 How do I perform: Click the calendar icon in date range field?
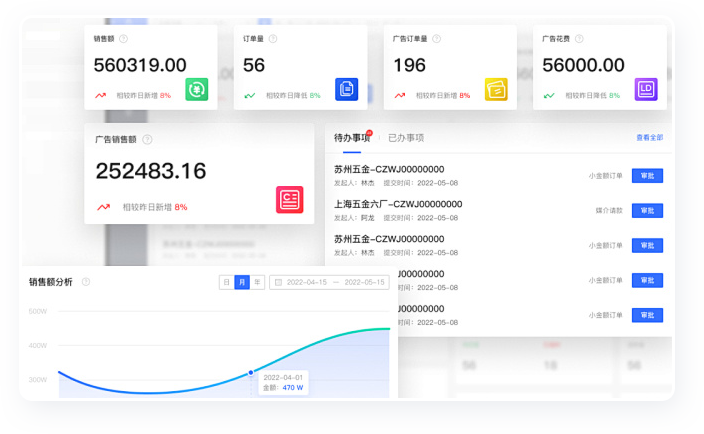point(278,283)
